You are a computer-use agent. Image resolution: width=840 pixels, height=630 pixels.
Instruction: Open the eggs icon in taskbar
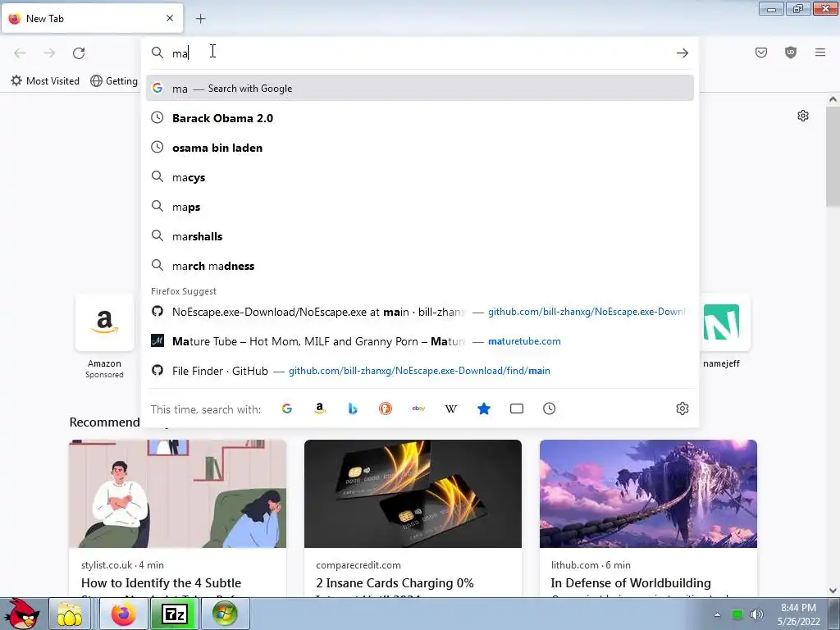(71, 614)
